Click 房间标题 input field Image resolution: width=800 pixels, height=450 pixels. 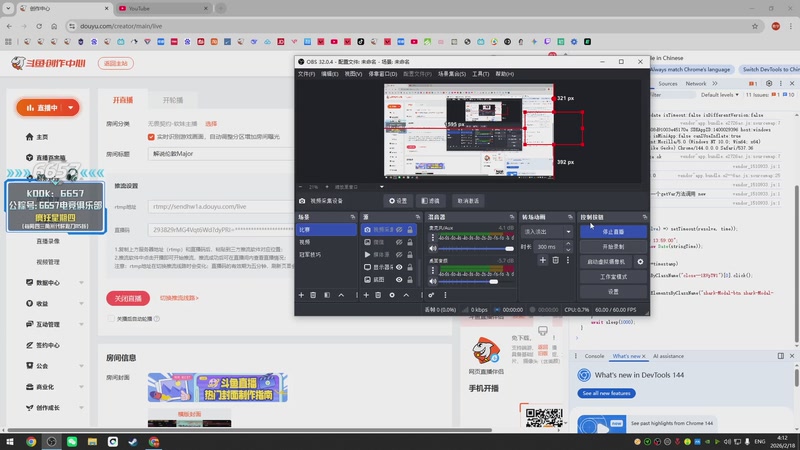(x=220, y=154)
